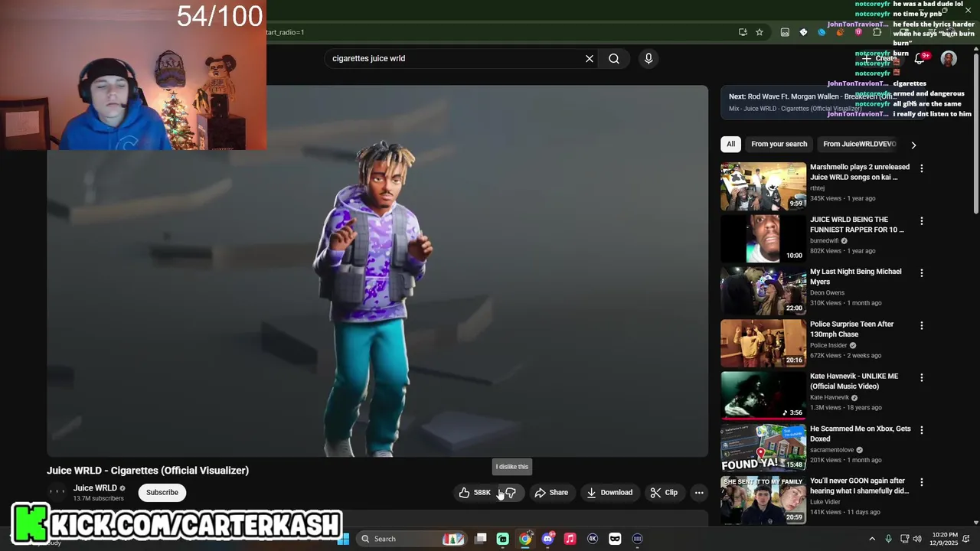Viewport: 980px width, 551px height.
Task: Open options for He Scammed Me on Xbox
Action: click(921, 431)
